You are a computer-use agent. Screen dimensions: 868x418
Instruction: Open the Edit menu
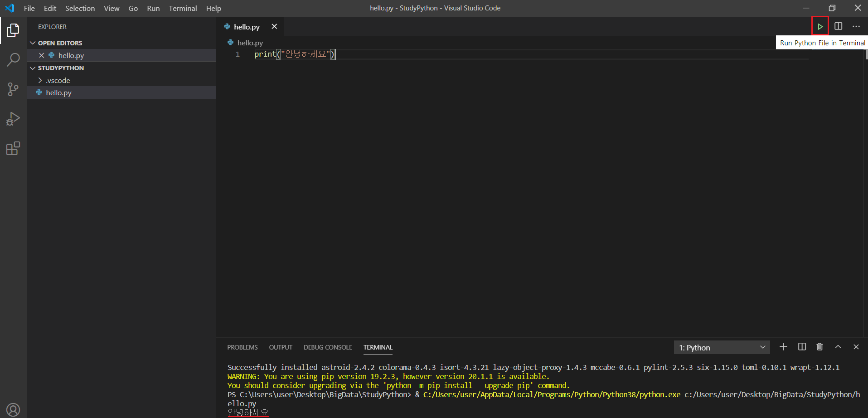click(50, 8)
